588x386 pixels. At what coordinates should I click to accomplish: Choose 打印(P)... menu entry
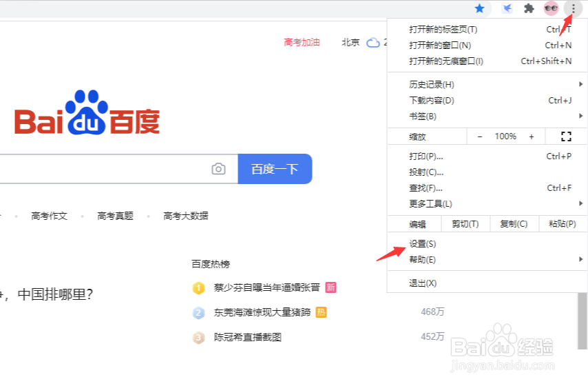[x=487, y=156]
